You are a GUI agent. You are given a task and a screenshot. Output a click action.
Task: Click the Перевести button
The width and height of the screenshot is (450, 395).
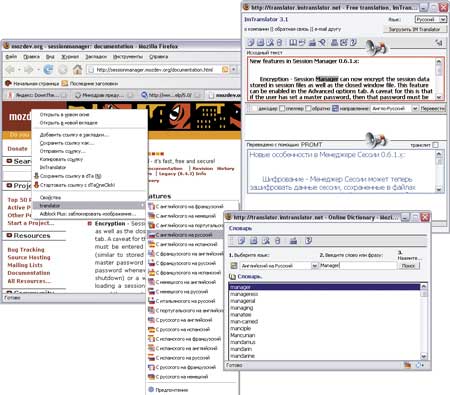pos(433,109)
